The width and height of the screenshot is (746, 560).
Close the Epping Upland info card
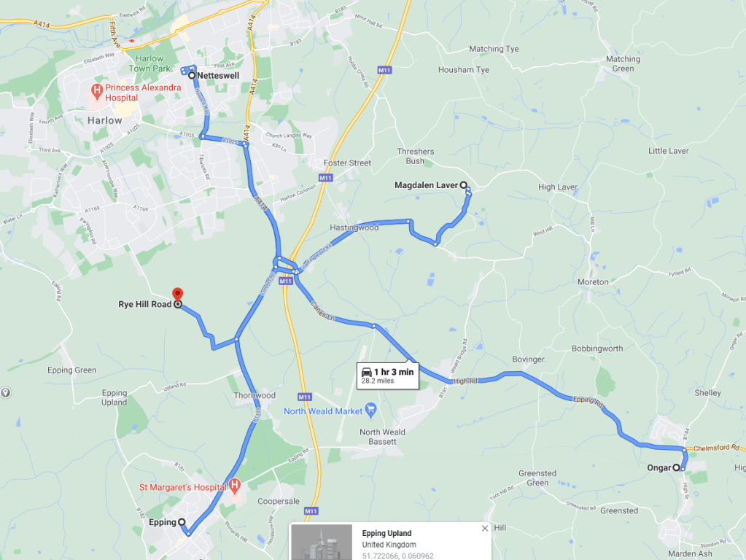coord(485,528)
